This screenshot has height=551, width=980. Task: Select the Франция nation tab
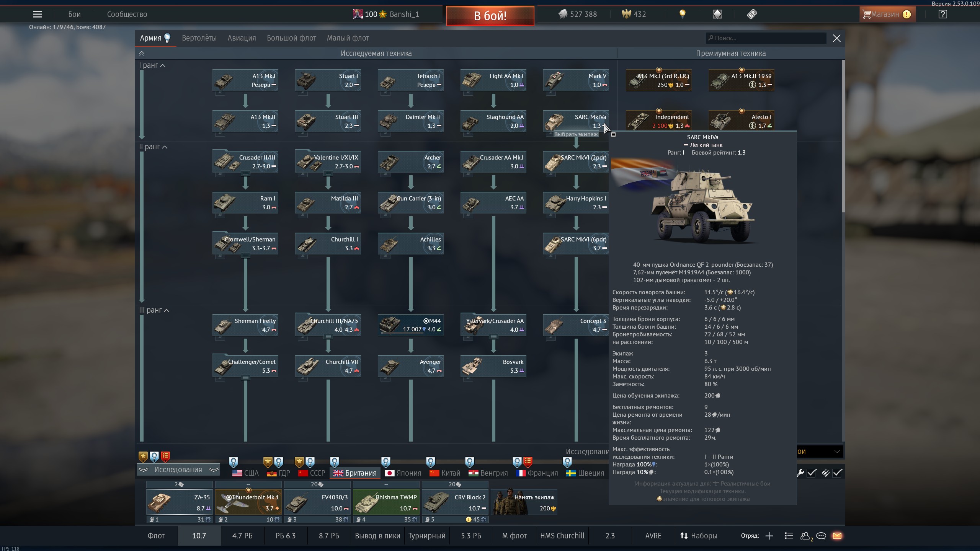[x=537, y=473]
